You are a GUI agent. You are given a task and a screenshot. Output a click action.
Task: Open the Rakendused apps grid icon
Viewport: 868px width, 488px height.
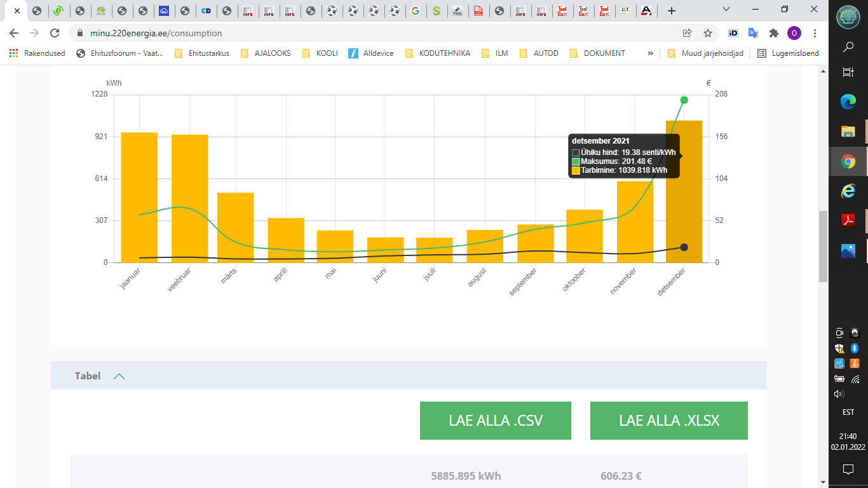click(x=13, y=53)
